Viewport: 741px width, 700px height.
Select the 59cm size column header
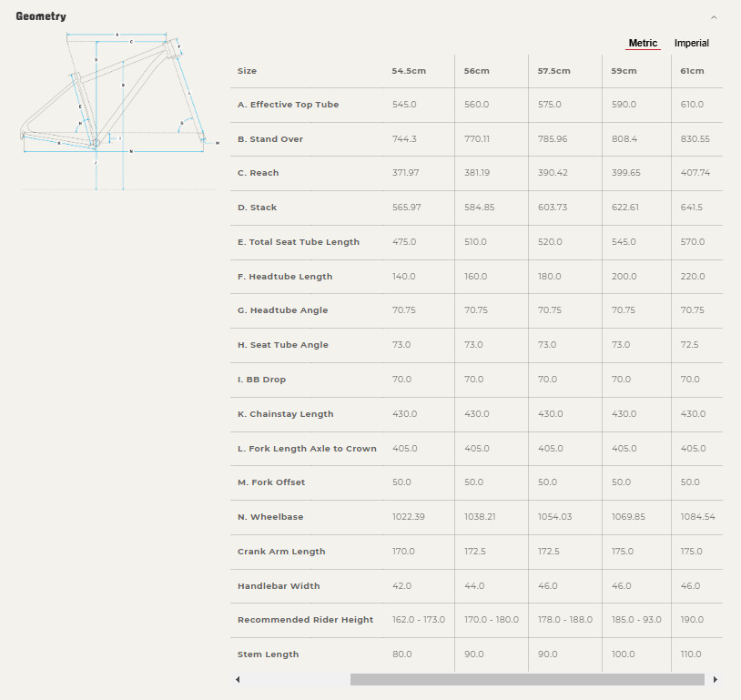[x=624, y=71]
